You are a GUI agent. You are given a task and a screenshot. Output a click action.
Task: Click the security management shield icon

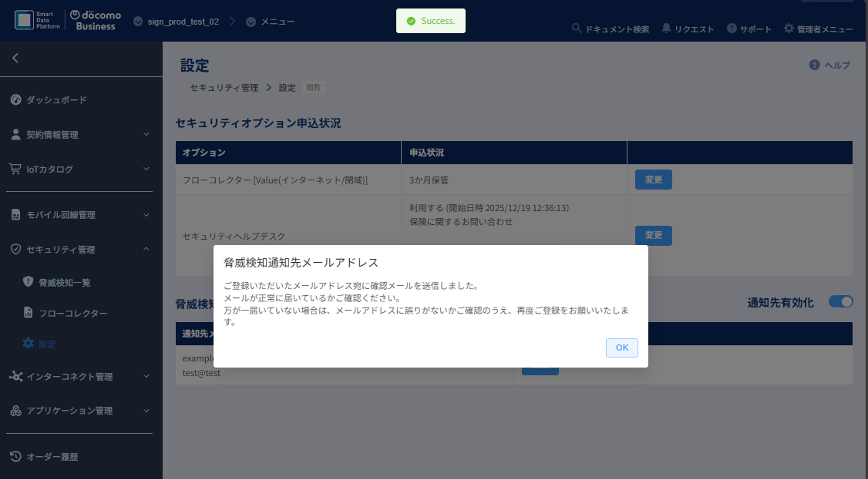click(x=15, y=249)
